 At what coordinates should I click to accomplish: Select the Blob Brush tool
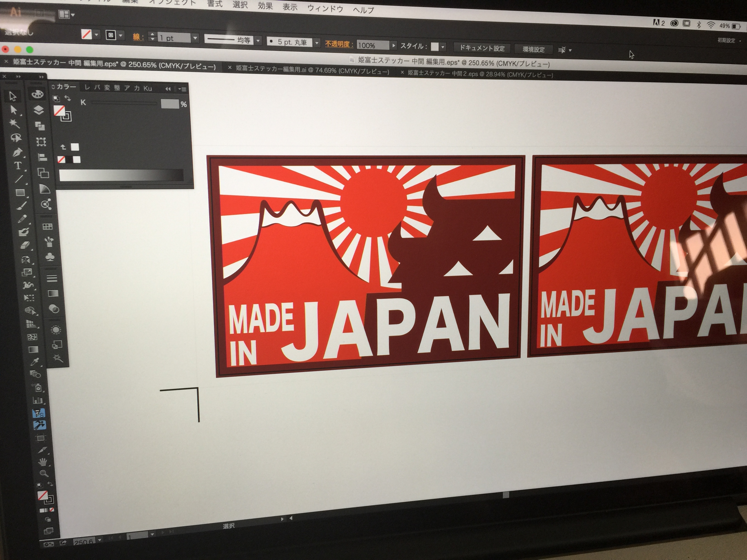point(24,232)
